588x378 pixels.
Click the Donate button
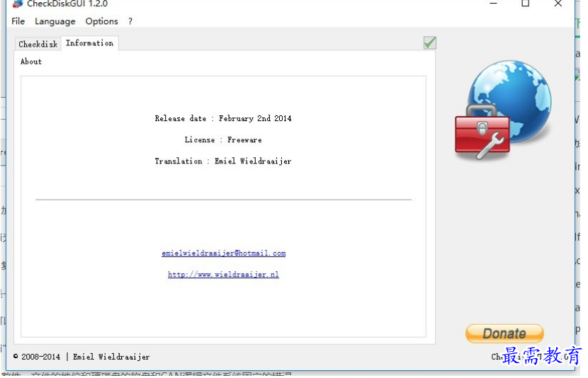coord(504,333)
